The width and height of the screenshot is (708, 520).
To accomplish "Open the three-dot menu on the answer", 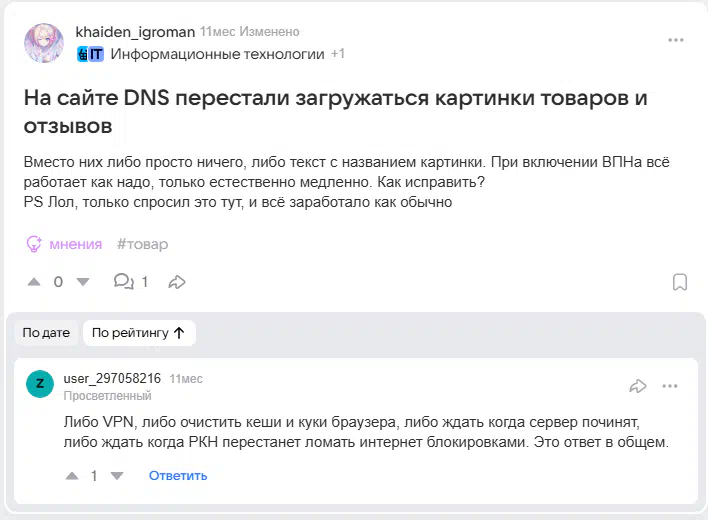I will 670,386.
